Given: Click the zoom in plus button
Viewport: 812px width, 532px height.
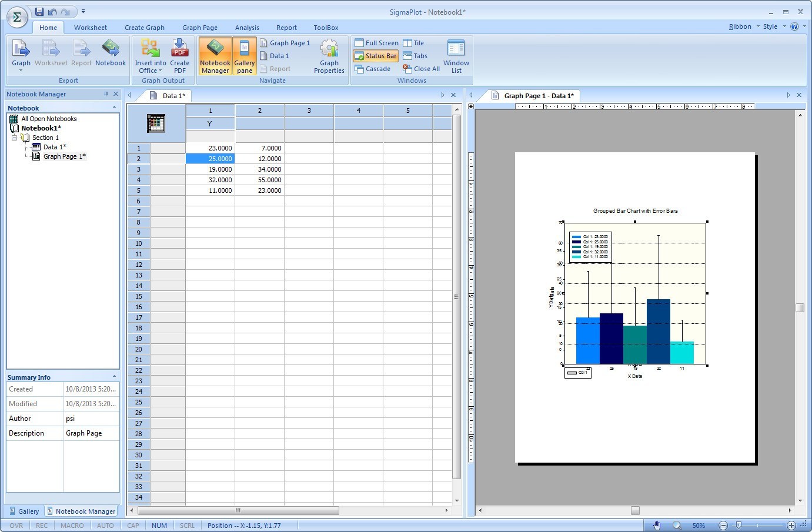Looking at the screenshot, I should click(791, 526).
